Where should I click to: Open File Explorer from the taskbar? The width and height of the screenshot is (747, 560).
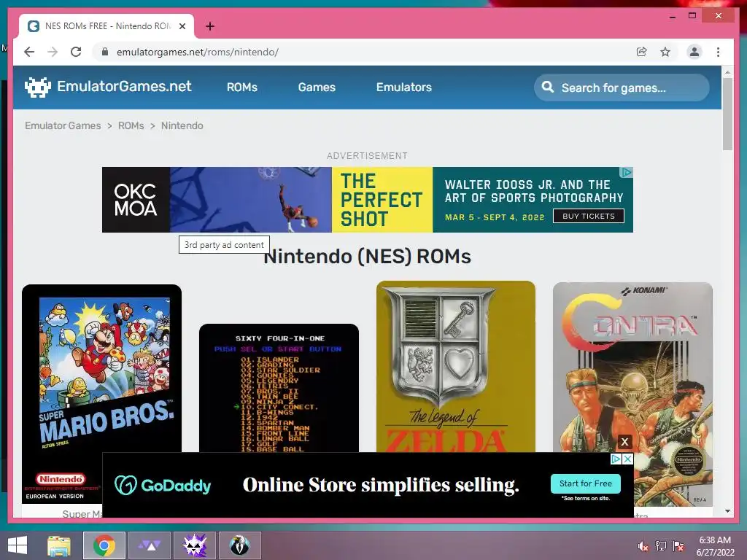coord(59,545)
